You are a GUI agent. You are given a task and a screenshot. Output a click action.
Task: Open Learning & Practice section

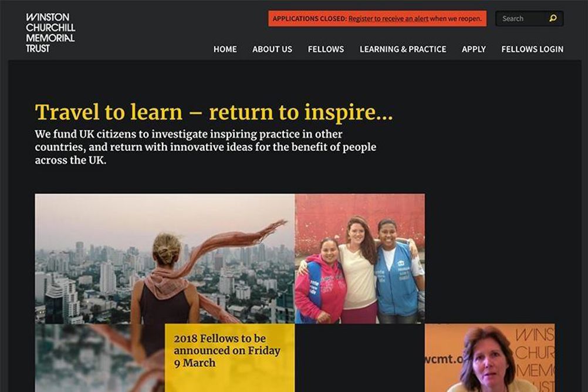point(403,49)
